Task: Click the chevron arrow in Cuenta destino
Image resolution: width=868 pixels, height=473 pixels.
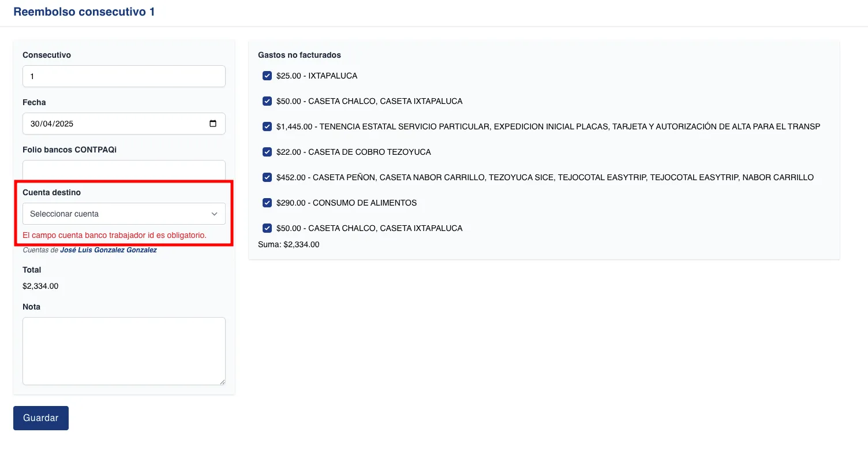Action: [x=214, y=214]
